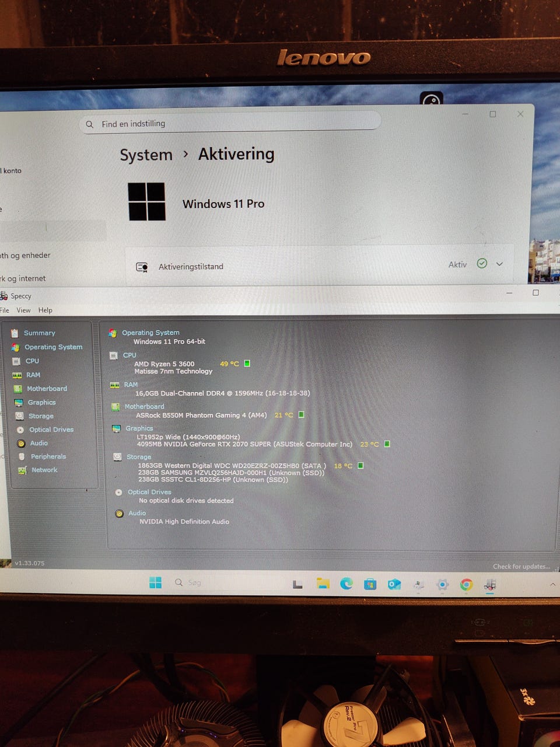Select Graphics in Speccy sidebar

coord(41,403)
